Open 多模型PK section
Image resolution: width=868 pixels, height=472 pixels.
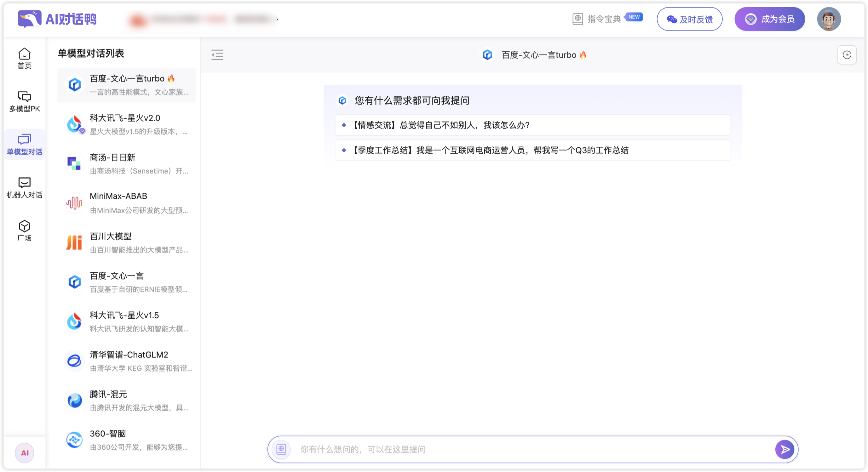(24, 102)
